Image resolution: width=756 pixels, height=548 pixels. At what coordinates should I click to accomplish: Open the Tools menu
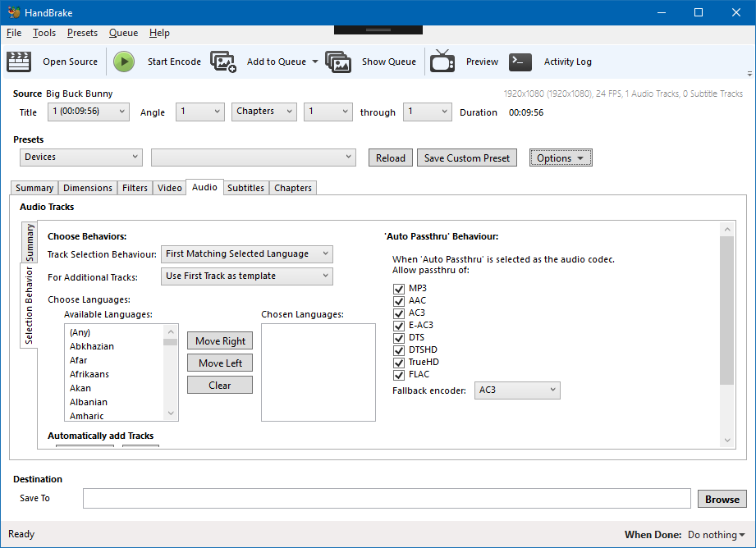tap(44, 33)
